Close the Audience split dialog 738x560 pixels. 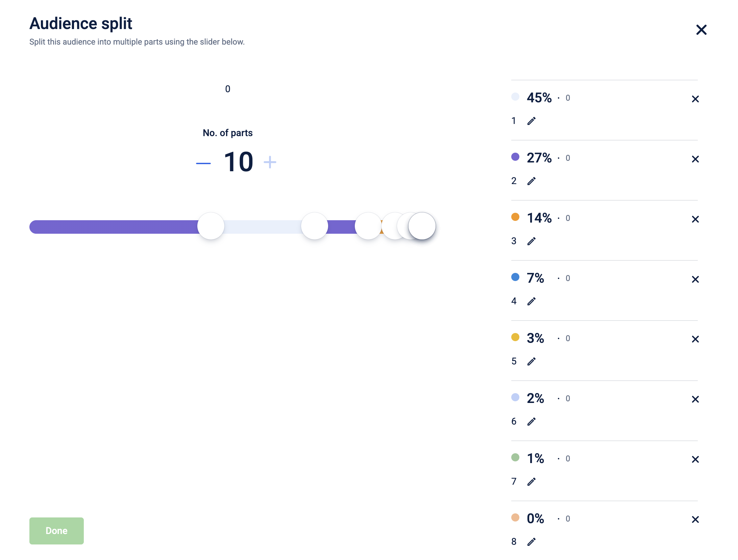[701, 30]
